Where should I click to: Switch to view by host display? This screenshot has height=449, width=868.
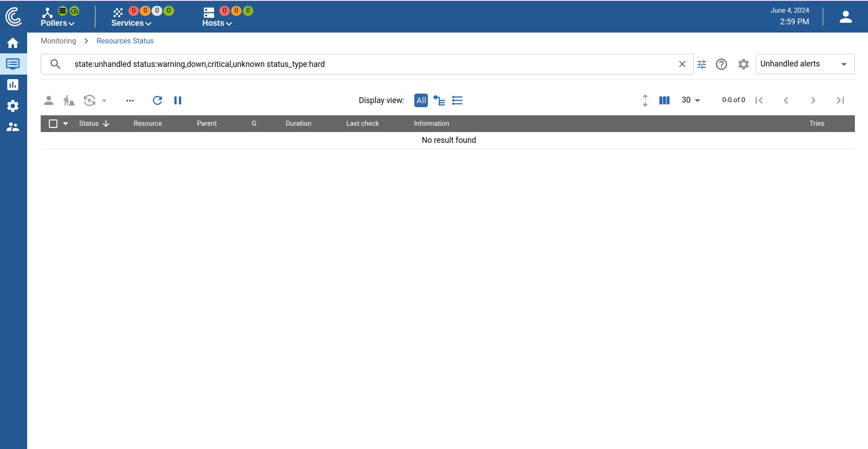[x=439, y=100]
